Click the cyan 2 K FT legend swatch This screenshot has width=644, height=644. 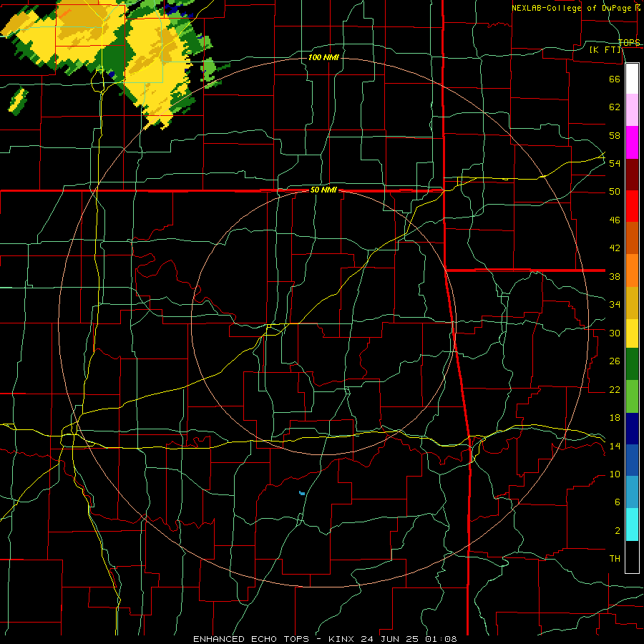click(x=632, y=525)
